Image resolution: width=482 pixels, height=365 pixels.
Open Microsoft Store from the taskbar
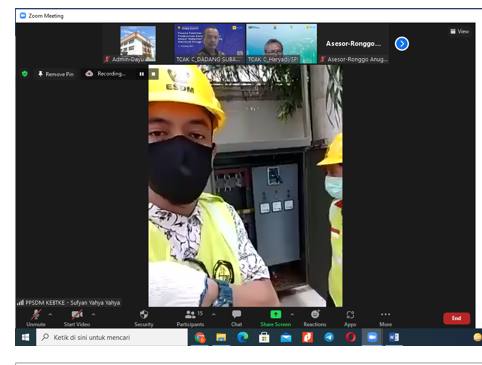(x=264, y=338)
